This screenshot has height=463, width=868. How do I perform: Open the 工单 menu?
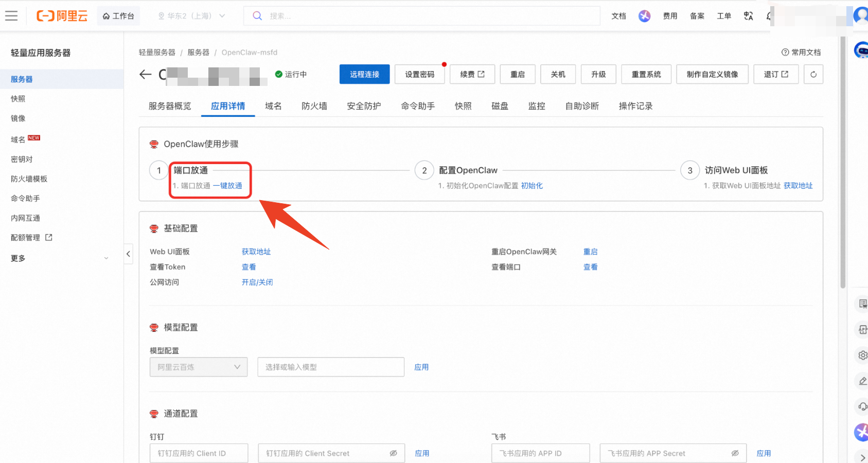(x=724, y=16)
